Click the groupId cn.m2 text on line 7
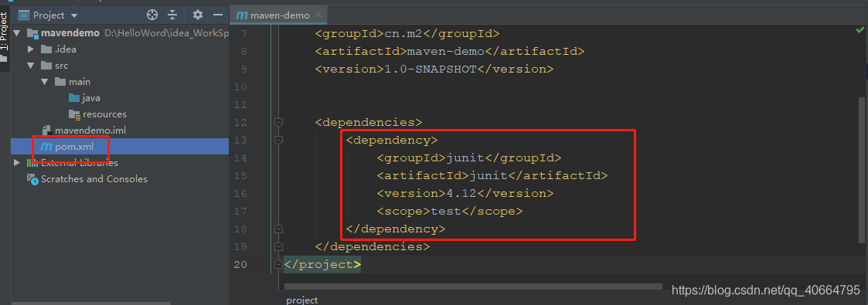 407,33
